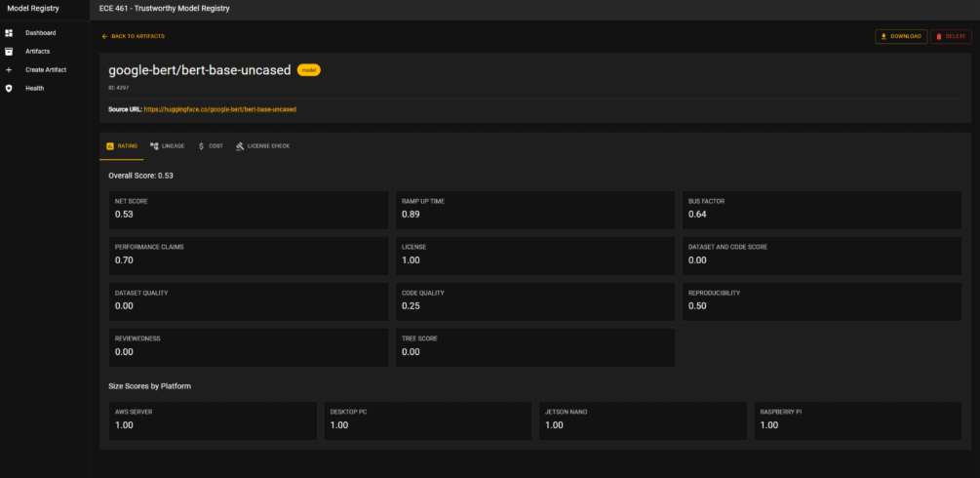Click the Rating tab's score icon

pos(110,145)
